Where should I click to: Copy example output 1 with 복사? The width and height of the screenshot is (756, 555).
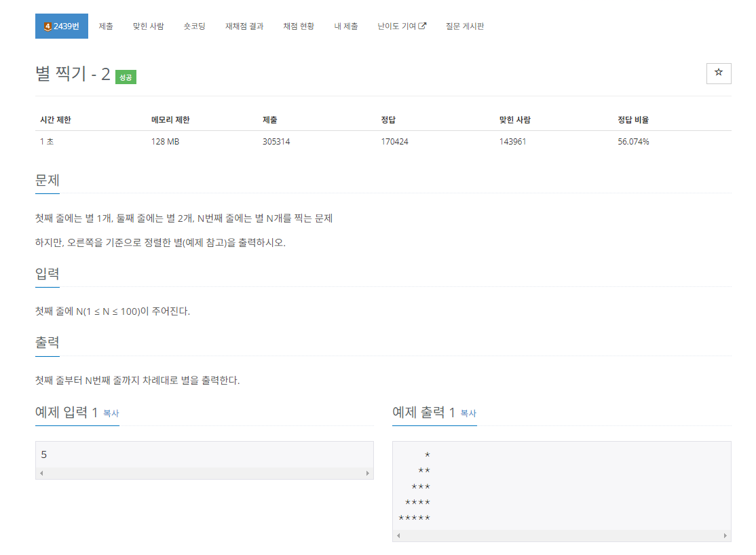pyautogui.click(x=468, y=413)
